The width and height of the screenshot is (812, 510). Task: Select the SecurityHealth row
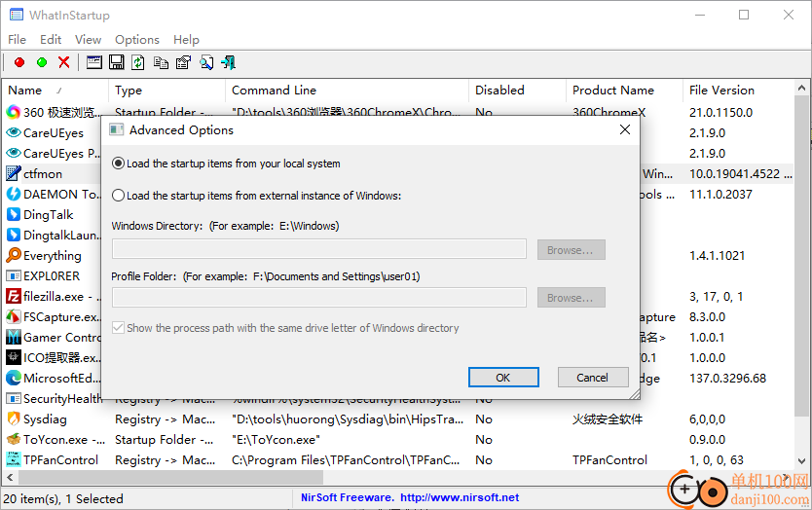(x=54, y=398)
